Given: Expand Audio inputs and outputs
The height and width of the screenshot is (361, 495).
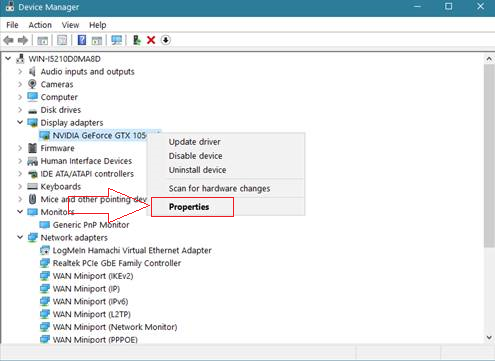Looking at the screenshot, I should coord(20,71).
